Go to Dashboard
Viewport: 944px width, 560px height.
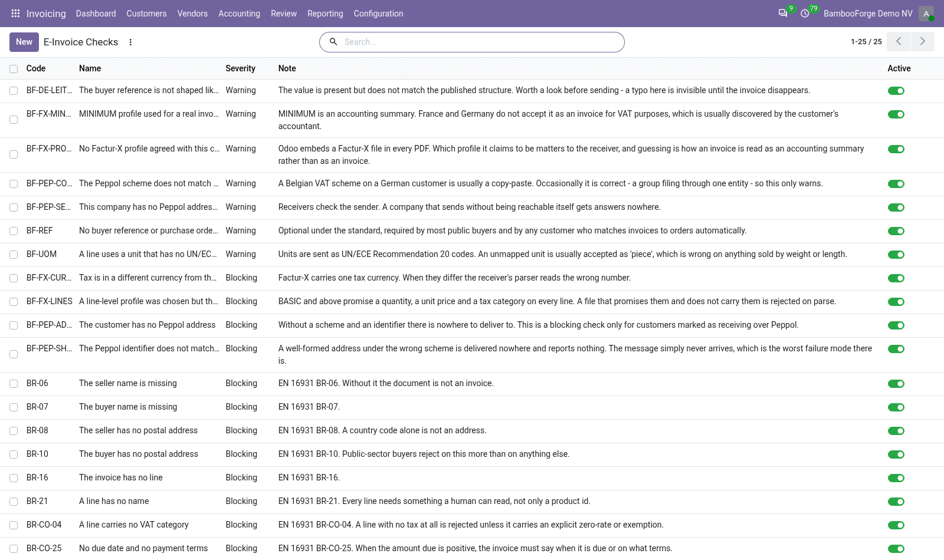(x=96, y=14)
